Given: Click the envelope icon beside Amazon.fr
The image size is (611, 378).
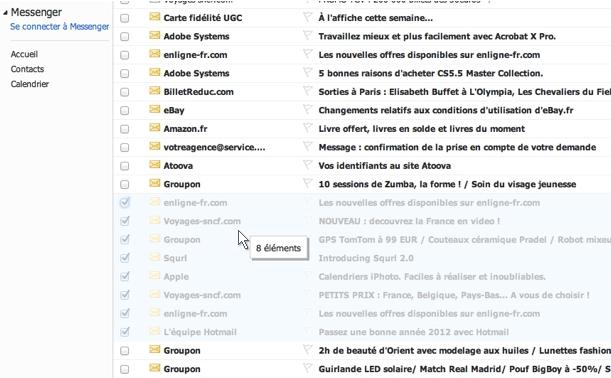Looking at the screenshot, I should 155,127.
